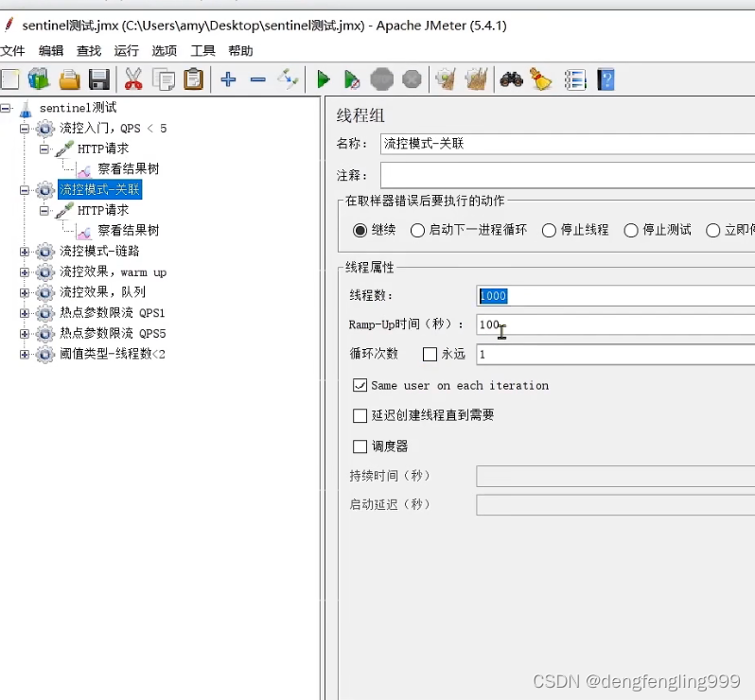Image resolution: width=755 pixels, height=700 pixels.
Task: Expand the 热点参数限流 QPS5 thread group
Action: tap(24, 333)
